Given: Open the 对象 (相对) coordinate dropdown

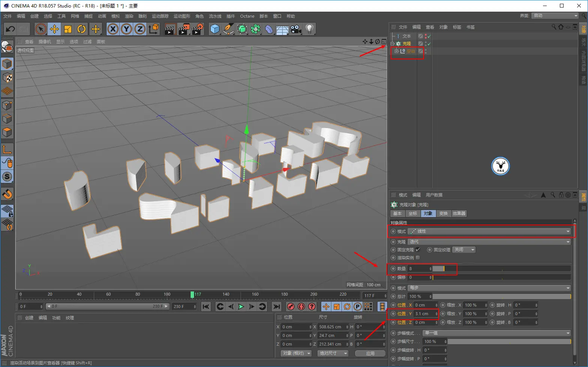Looking at the screenshot, I should pos(296,353).
